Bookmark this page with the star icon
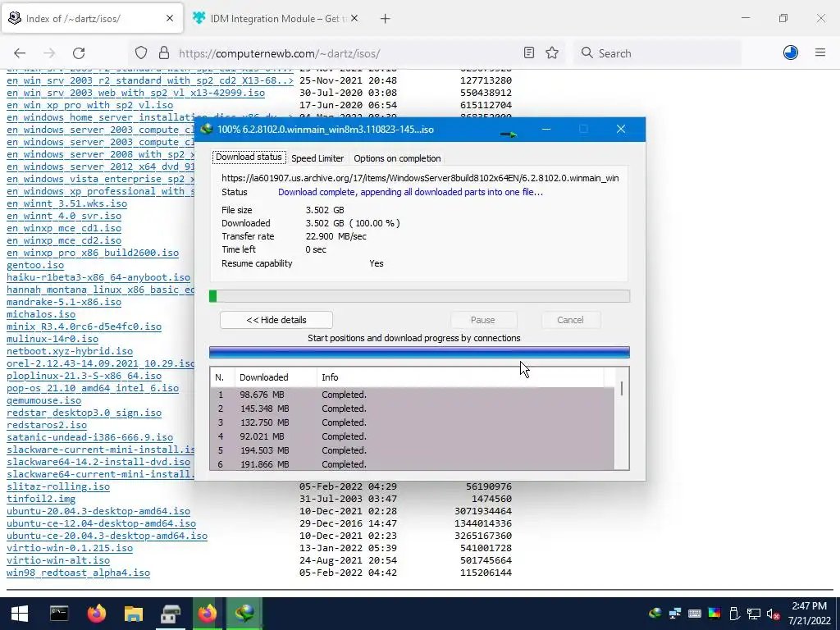This screenshot has width=840, height=630. [552, 52]
